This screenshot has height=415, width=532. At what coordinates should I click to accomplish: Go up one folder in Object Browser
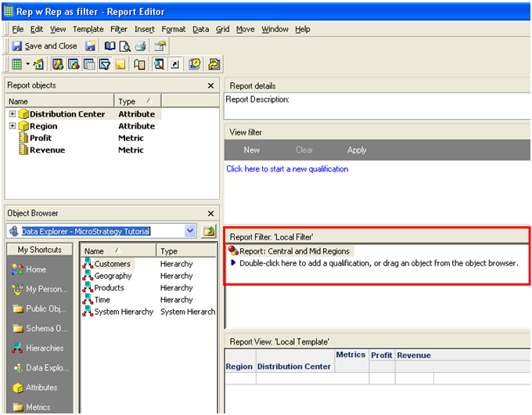tap(209, 231)
